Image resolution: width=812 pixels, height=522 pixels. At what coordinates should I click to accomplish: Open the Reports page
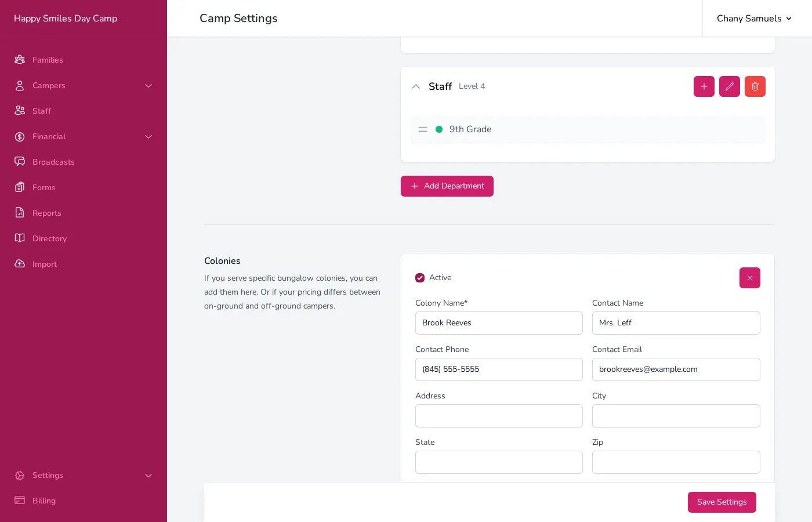[47, 213]
